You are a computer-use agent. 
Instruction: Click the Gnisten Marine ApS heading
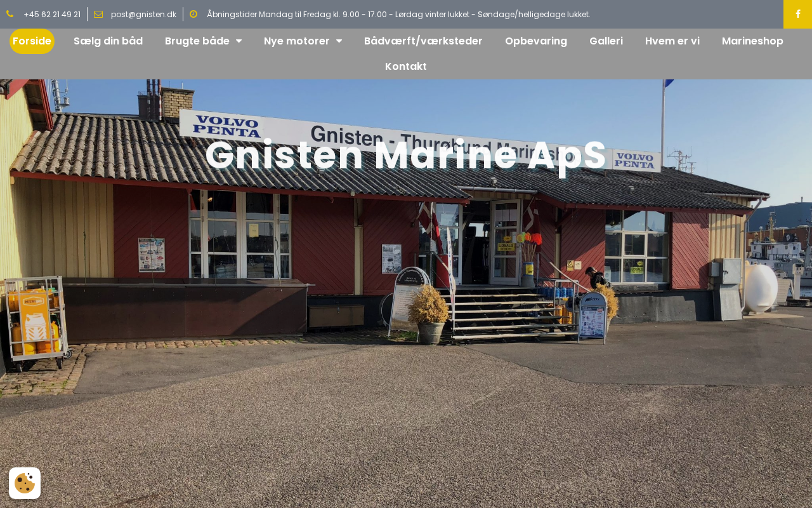pyautogui.click(x=406, y=155)
